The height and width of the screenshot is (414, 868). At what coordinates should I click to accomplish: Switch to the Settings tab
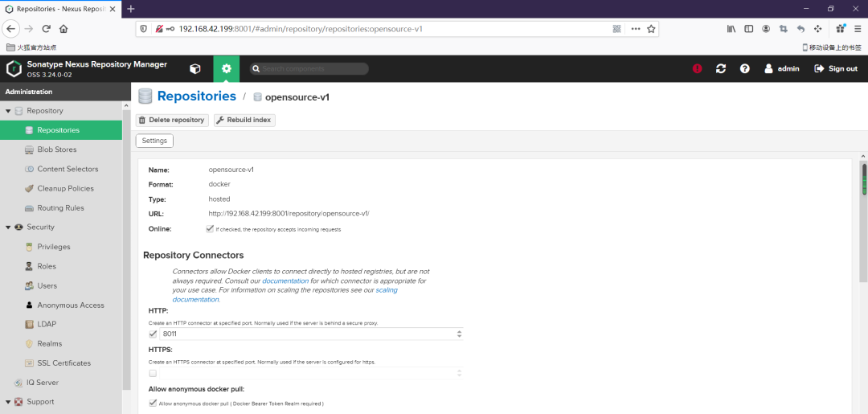(x=154, y=141)
